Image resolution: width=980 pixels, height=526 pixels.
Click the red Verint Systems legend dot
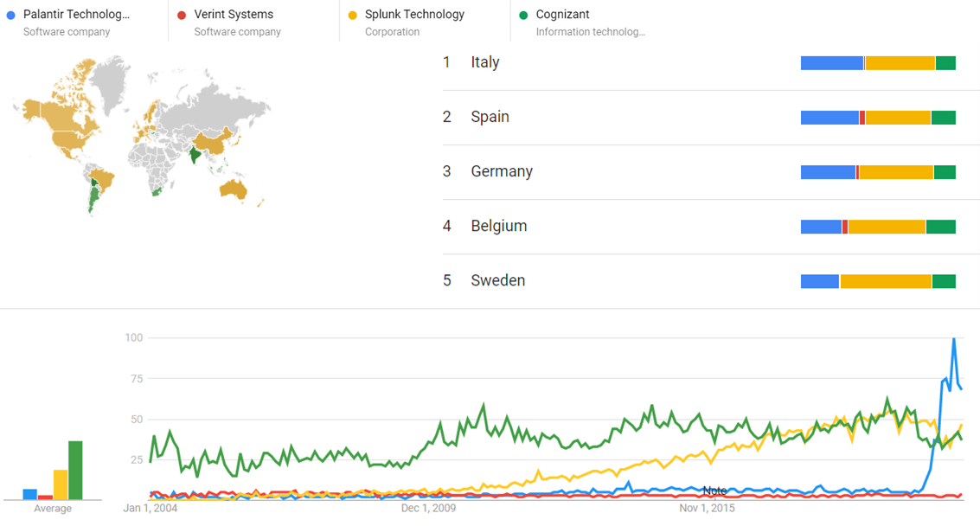coord(182,15)
